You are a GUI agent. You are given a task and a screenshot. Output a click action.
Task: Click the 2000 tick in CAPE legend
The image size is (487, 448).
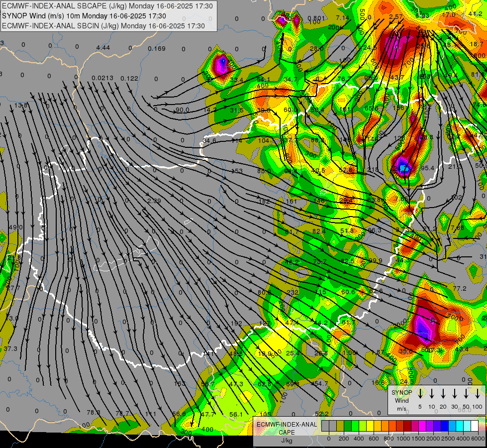[x=433, y=439]
